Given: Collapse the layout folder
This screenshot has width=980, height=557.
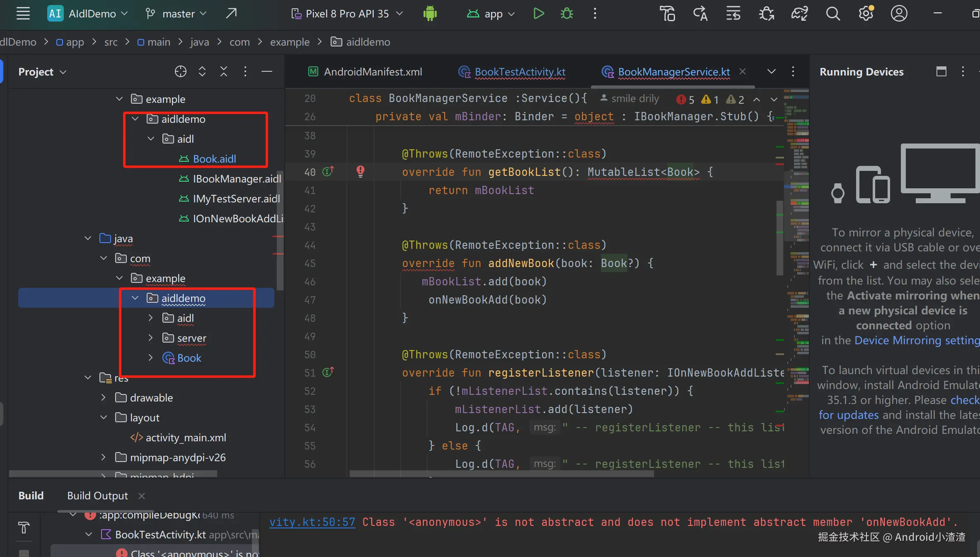Looking at the screenshot, I should 104,418.
